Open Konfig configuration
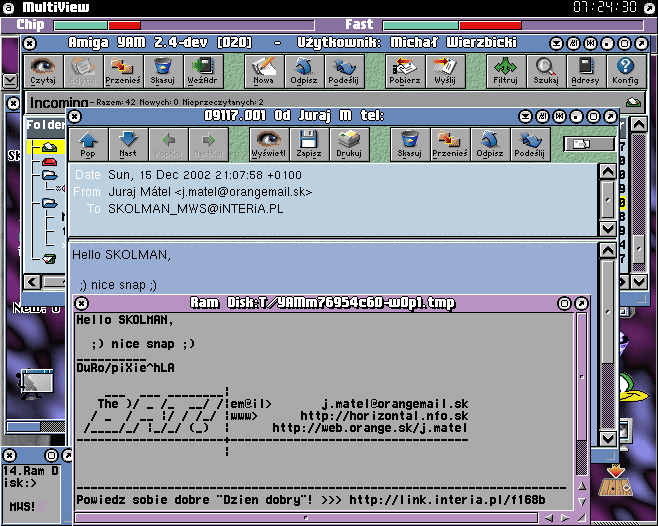The image size is (658, 526). (625, 71)
